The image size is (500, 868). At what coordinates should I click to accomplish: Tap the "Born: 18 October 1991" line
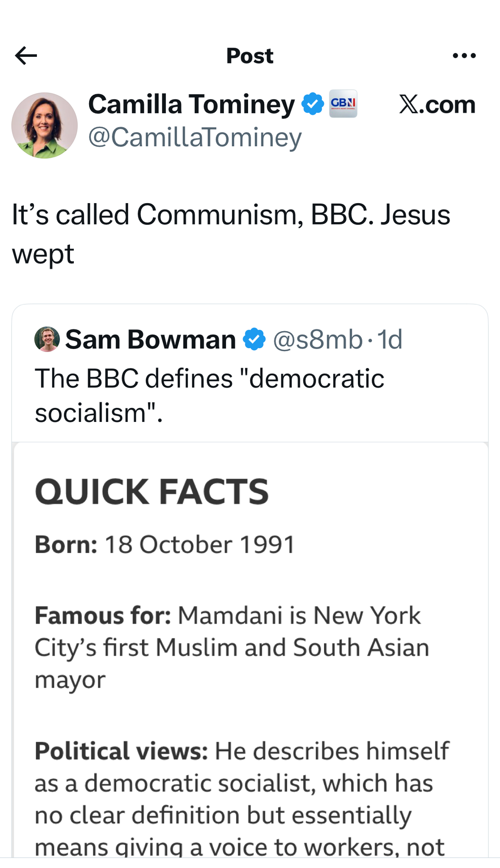coord(165,544)
